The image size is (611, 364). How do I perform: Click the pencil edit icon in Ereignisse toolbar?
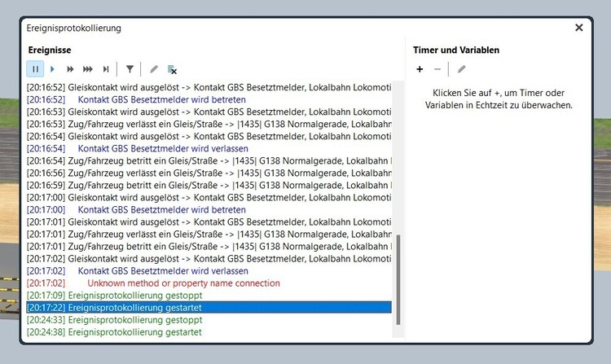[154, 69]
